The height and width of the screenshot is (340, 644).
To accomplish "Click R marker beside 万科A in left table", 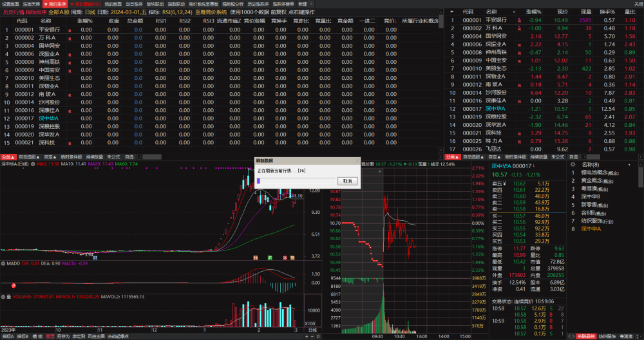I will coord(70,39).
